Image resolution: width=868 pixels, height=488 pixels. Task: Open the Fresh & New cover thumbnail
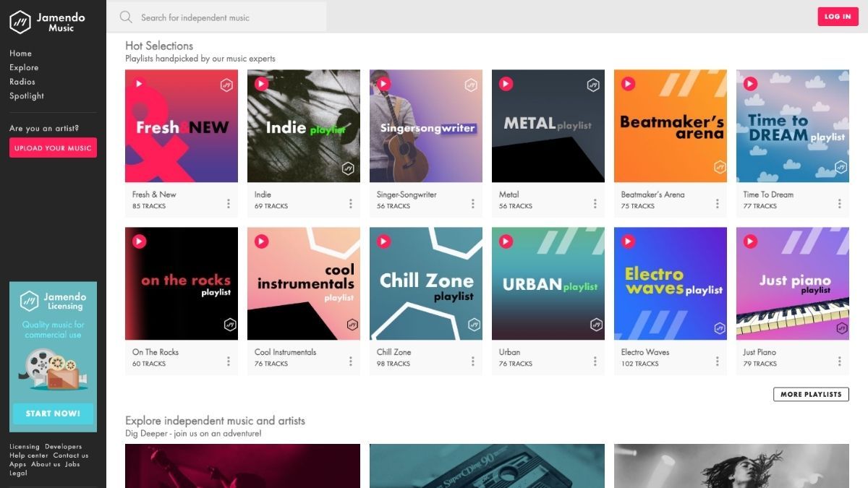click(182, 126)
